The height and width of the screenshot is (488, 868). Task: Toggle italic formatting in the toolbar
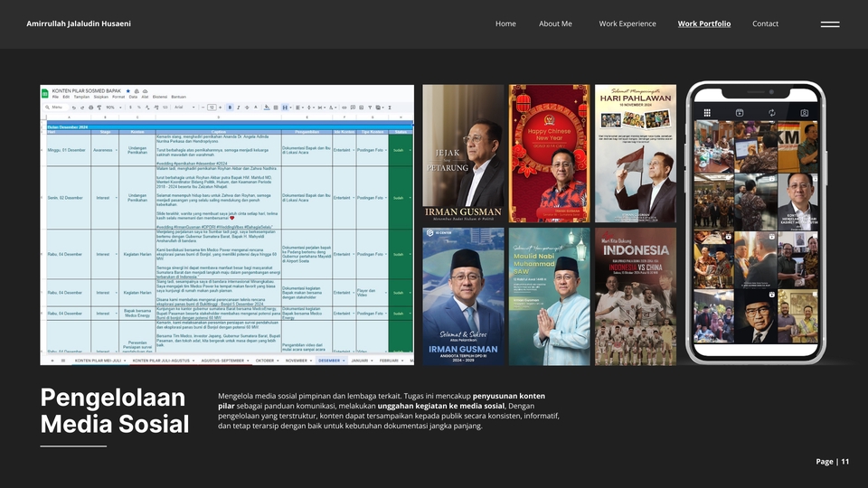click(x=239, y=108)
